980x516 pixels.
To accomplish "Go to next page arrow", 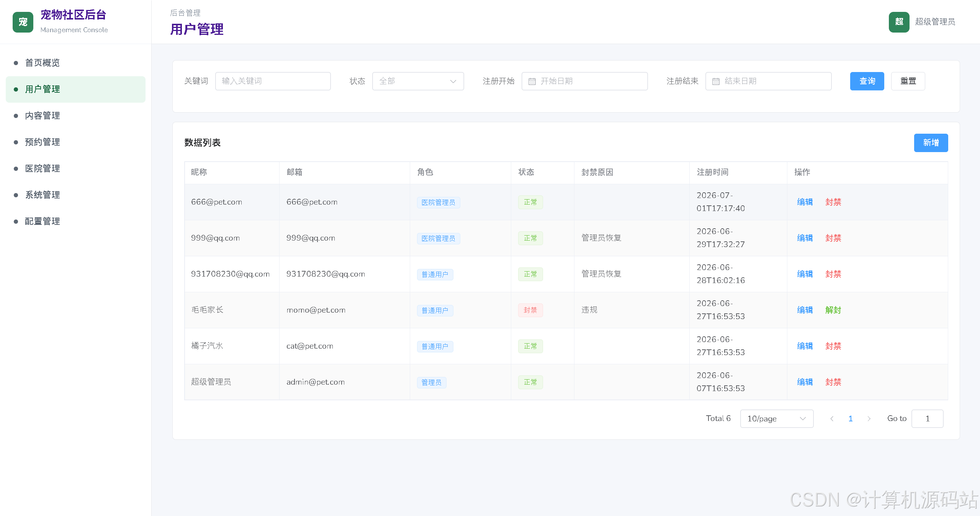I will (869, 419).
